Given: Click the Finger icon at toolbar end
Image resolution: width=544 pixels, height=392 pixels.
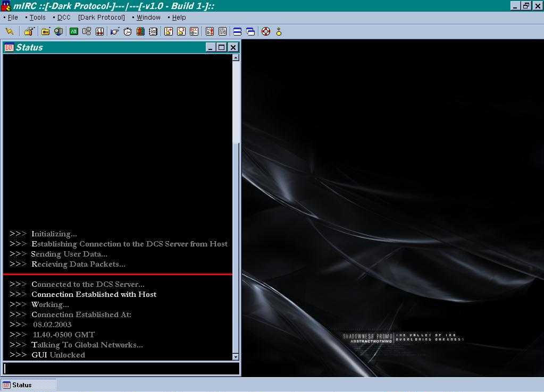Looking at the screenshot, I should coord(278,31).
